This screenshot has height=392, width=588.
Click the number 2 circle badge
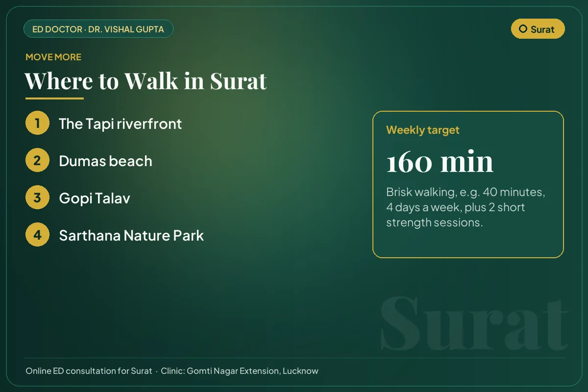click(37, 160)
